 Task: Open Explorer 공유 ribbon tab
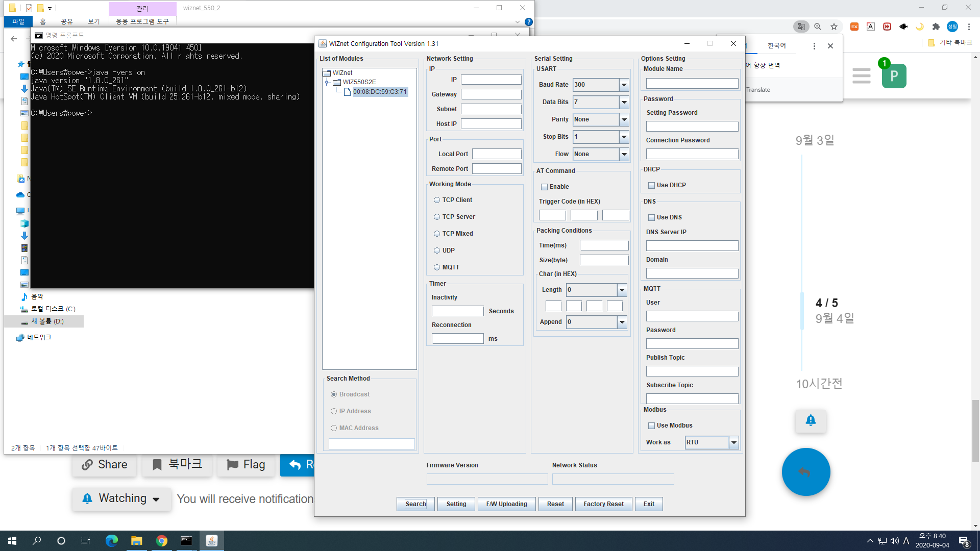(67, 21)
